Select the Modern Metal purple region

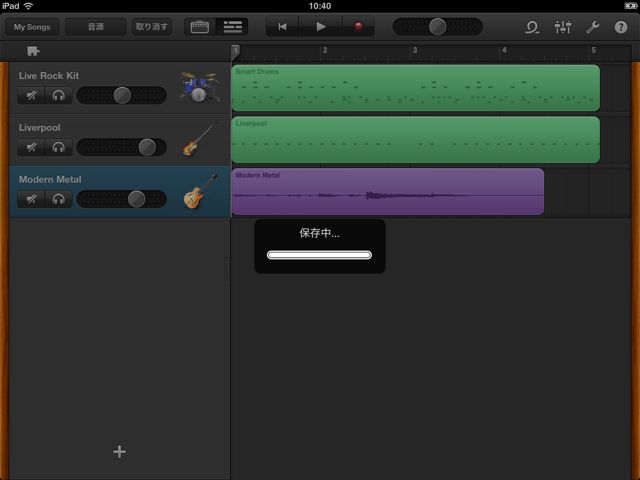tap(388, 191)
